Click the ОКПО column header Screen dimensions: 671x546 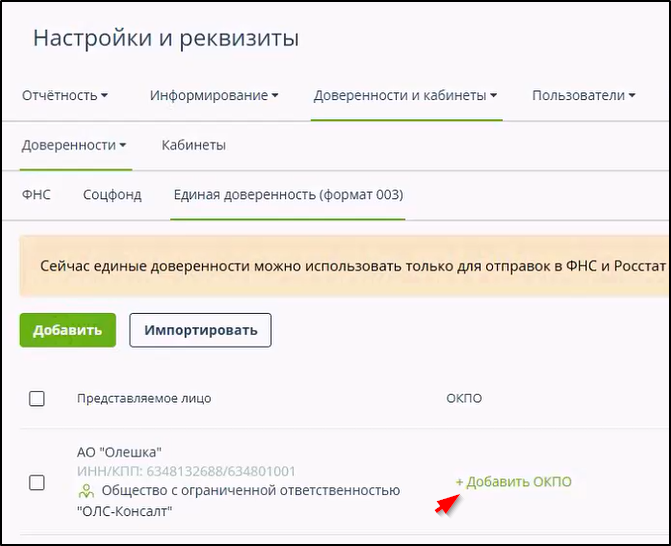(464, 399)
